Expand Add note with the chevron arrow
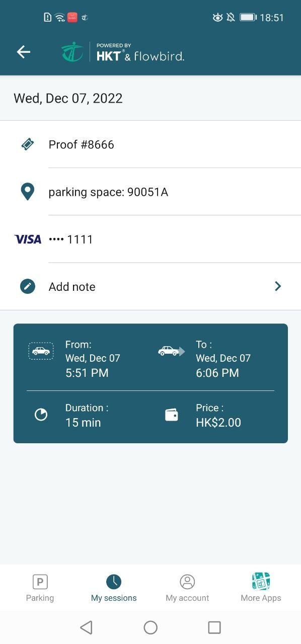 point(278,286)
